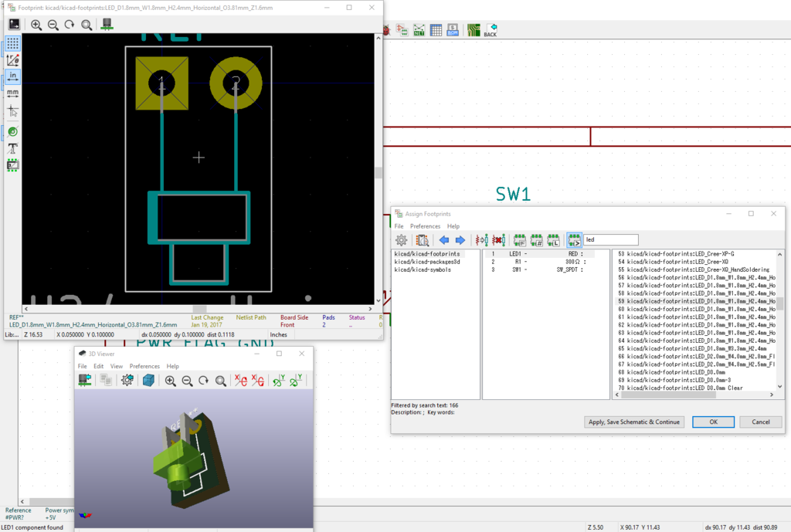Zoom in on the 3D Viewer
Screen dimensions: 791x532
pos(171,381)
